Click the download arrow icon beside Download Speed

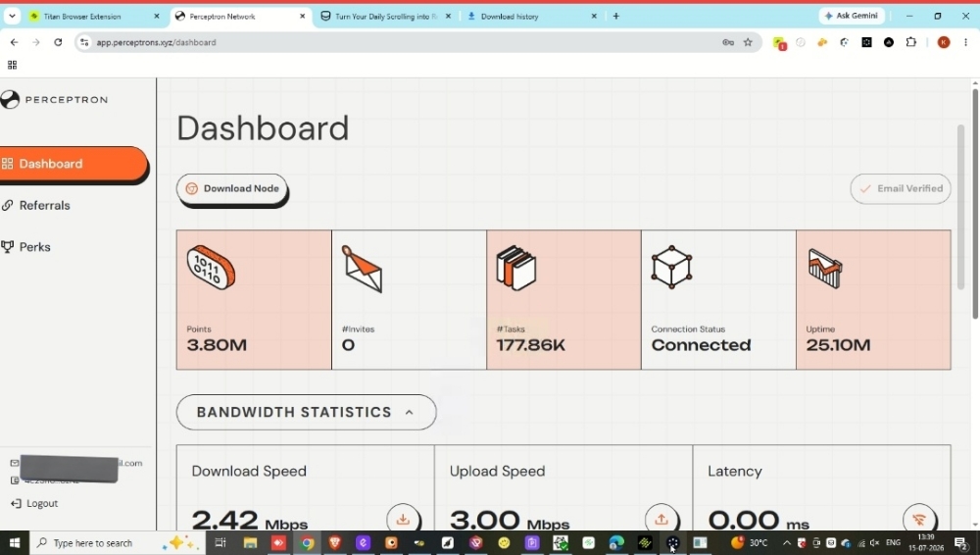[403, 519]
